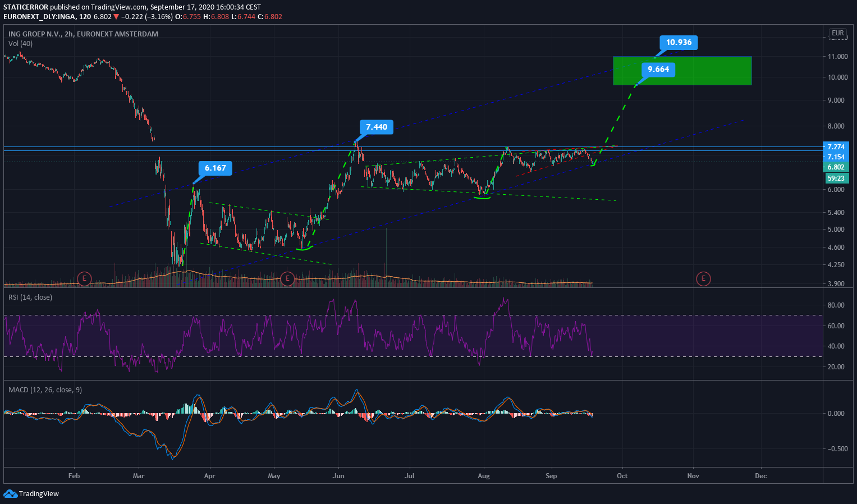The height and width of the screenshot is (504, 857).
Task: Click the ING GROEP N.V. chart title
Action: [x=83, y=34]
